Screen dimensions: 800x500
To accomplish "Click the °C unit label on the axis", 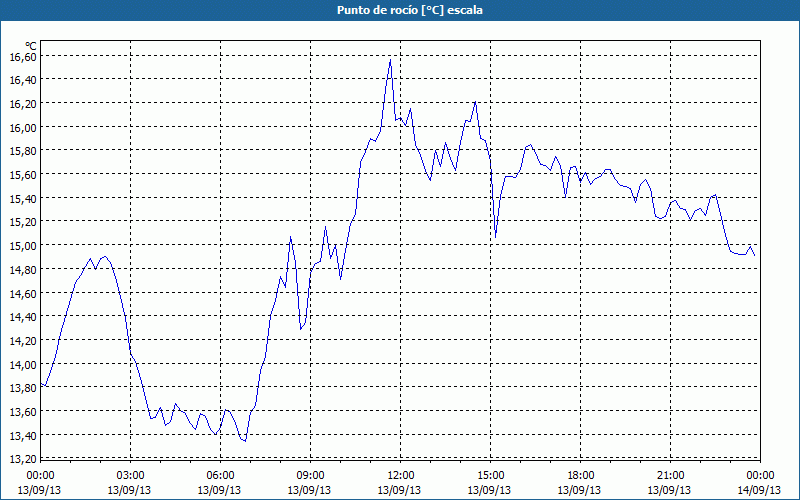I will [31, 46].
